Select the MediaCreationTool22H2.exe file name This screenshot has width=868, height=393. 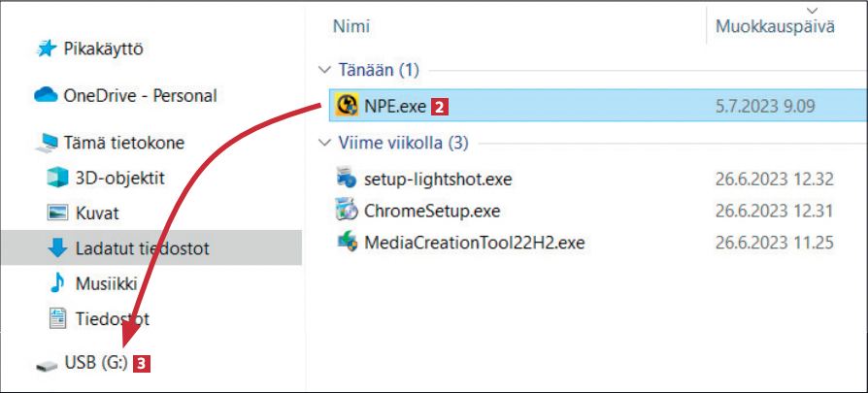475,241
